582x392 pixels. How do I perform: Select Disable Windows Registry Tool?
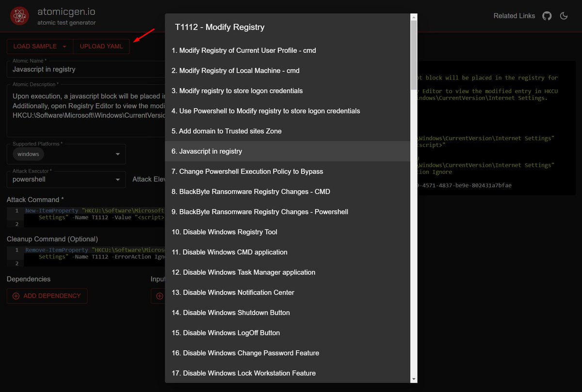pyautogui.click(x=288, y=232)
